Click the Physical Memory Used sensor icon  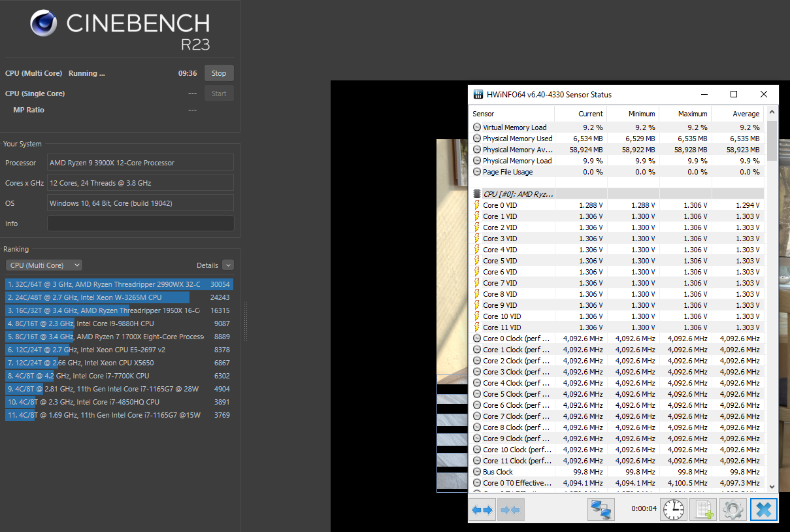[x=477, y=139]
